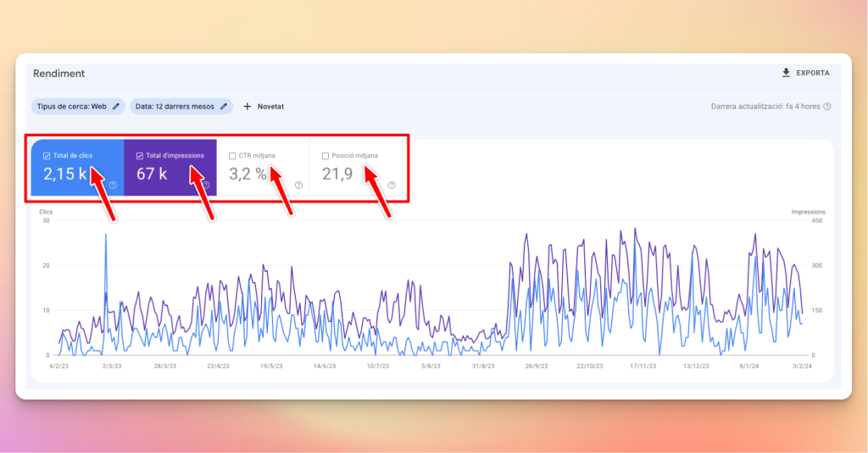
Task: Enable the Posició mitjana checkbox
Action: click(x=325, y=156)
